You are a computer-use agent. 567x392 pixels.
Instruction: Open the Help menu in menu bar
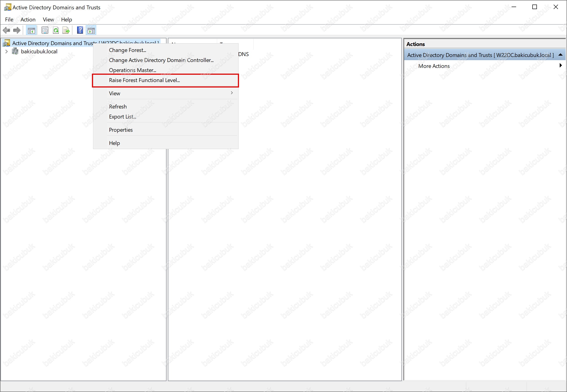click(x=67, y=20)
